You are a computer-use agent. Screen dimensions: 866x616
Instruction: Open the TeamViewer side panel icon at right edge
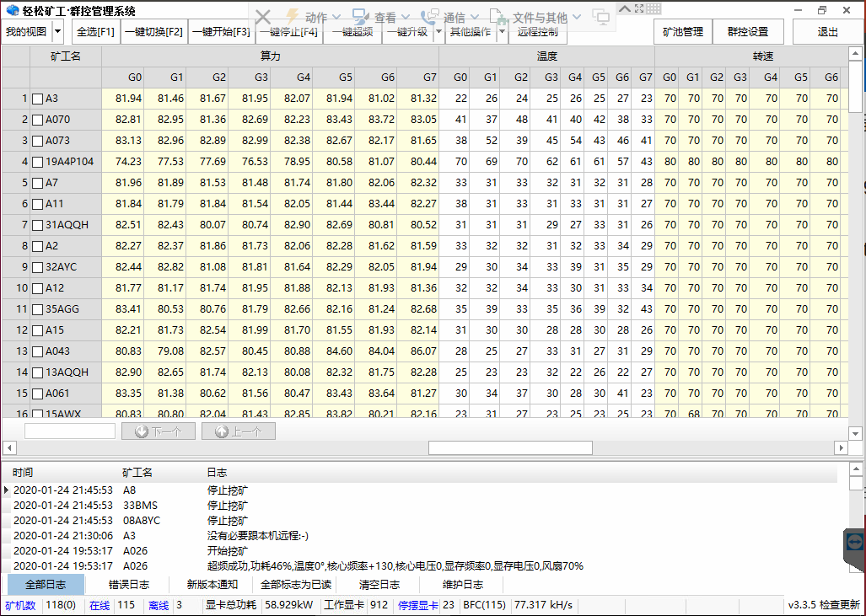(854, 542)
